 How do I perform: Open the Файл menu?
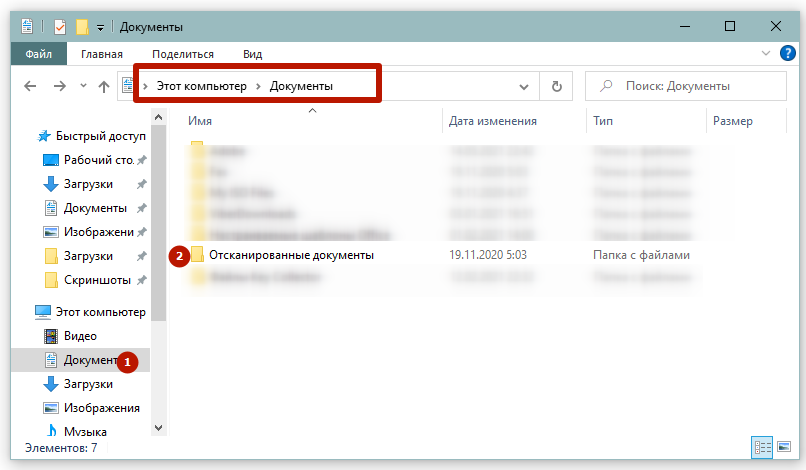coord(39,54)
